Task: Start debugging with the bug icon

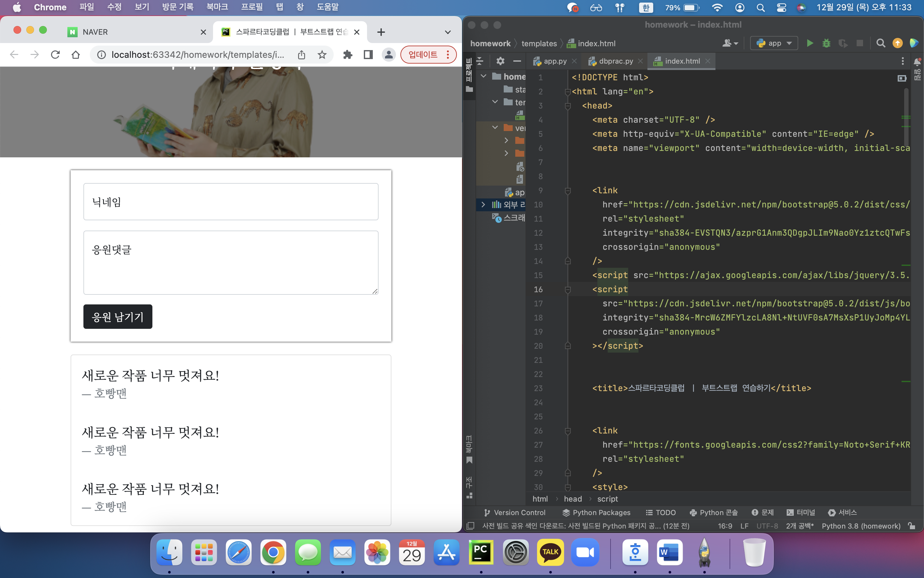Action: point(826,43)
